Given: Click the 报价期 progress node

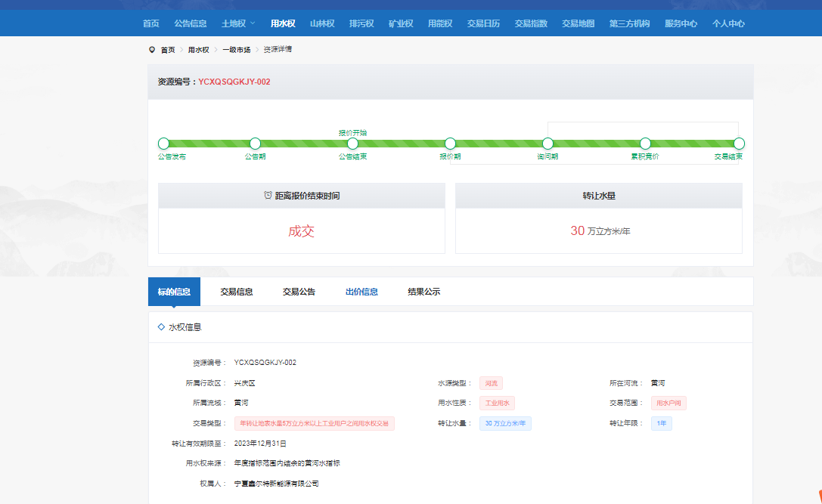Looking at the screenshot, I should (x=450, y=144).
